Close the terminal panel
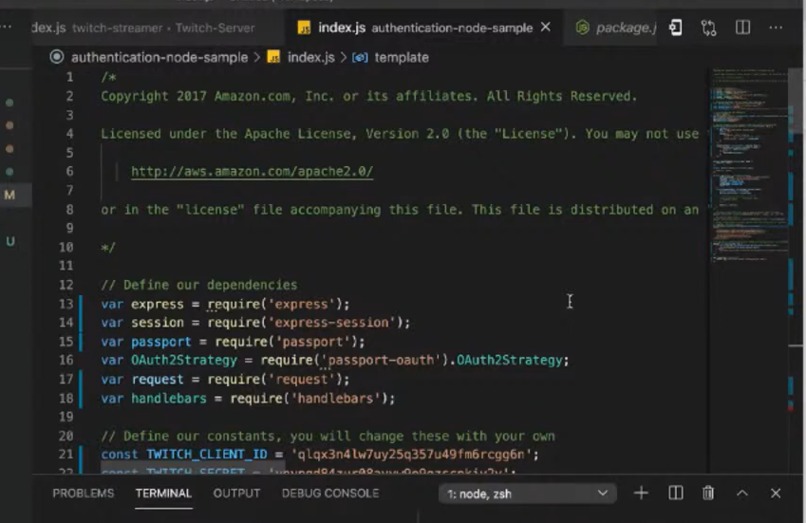806x523 pixels. [x=776, y=493]
